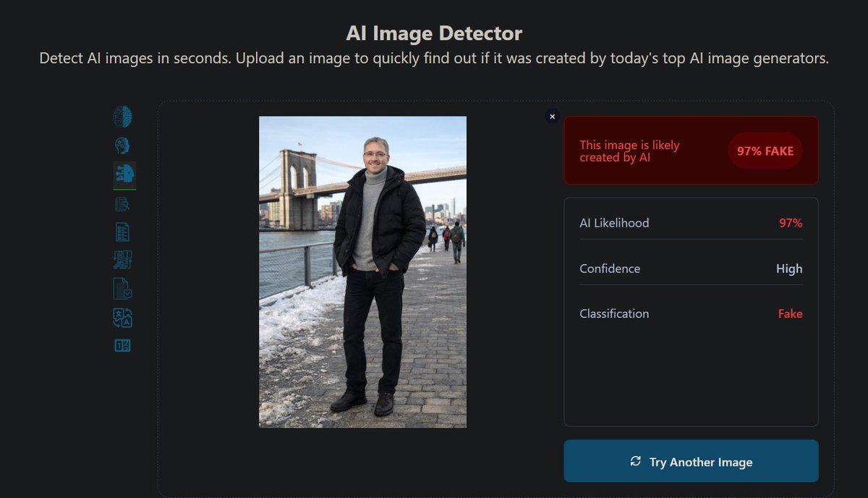The image size is (868, 498).
Task: Click the Fake classification value
Action: pos(790,313)
